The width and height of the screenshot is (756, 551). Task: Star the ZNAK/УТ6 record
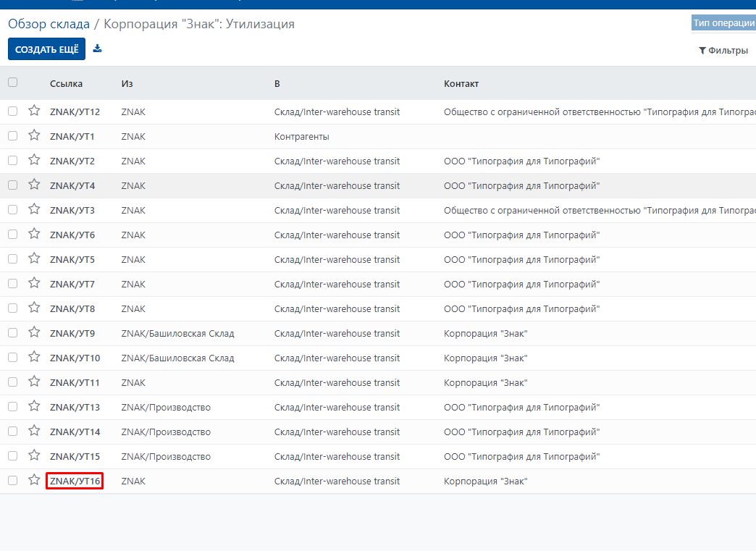pyautogui.click(x=34, y=234)
